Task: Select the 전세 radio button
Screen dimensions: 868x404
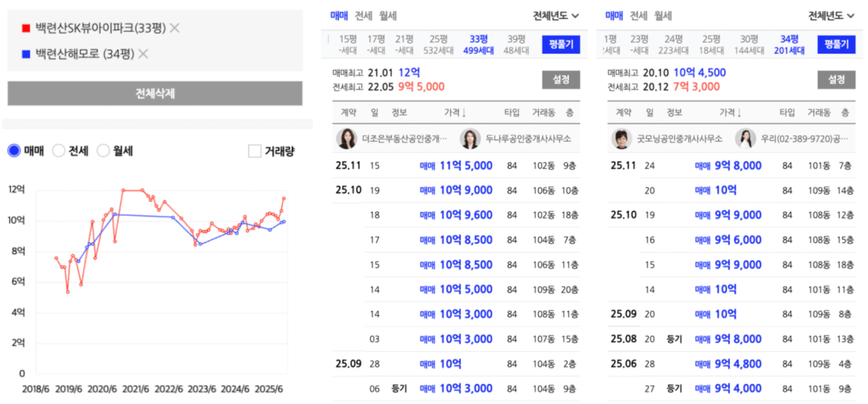Action: coord(59,151)
